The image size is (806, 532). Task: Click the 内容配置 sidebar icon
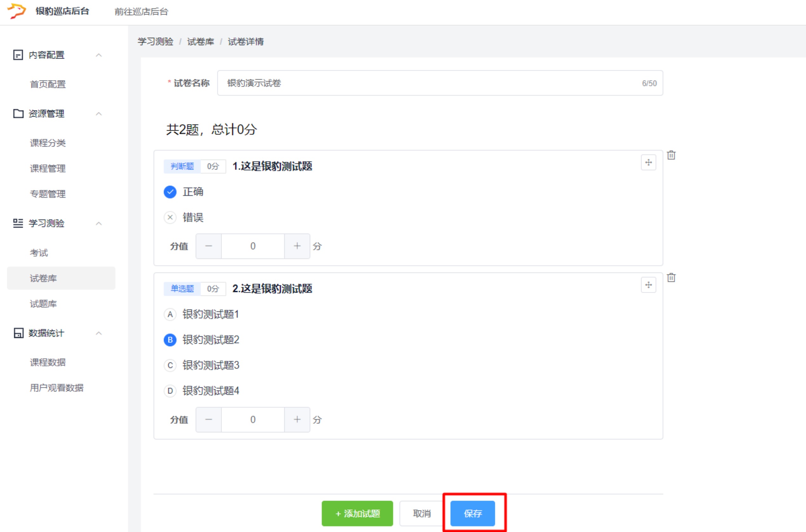pos(18,55)
